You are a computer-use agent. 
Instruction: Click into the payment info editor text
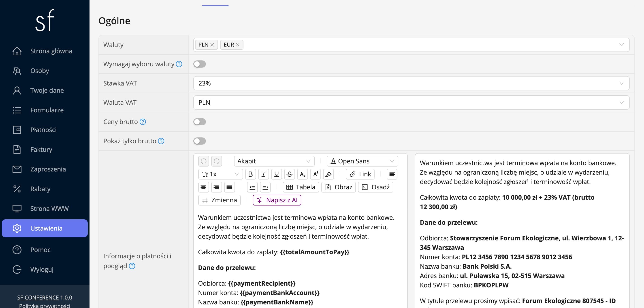tap(300, 258)
